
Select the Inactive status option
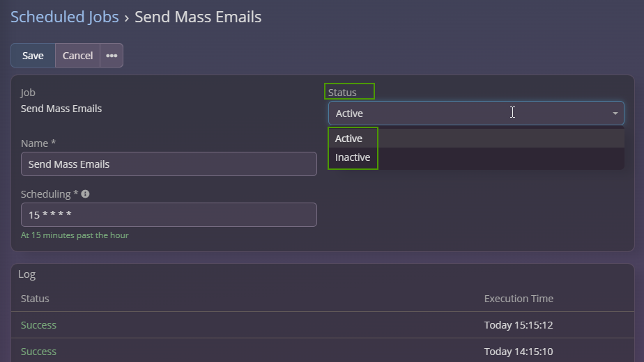click(353, 157)
